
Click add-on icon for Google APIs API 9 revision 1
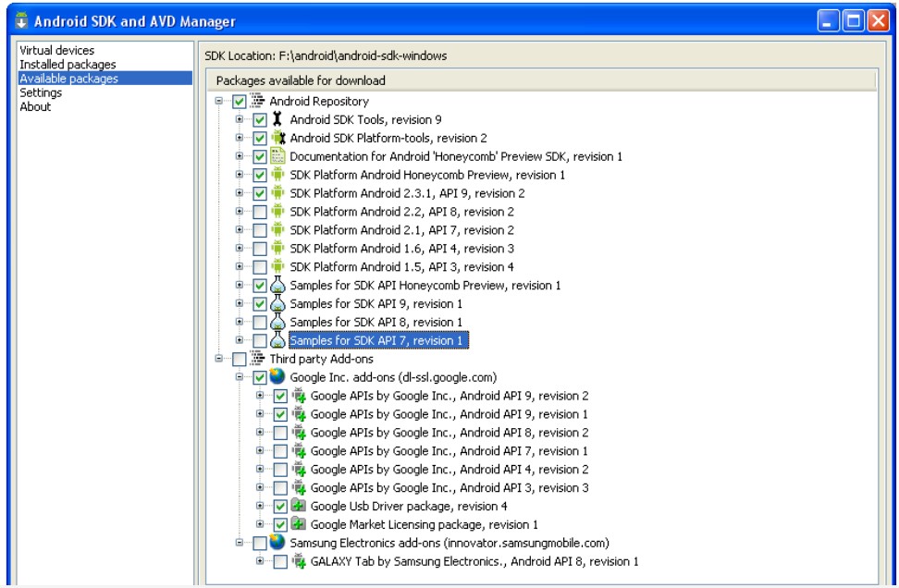[299, 414]
